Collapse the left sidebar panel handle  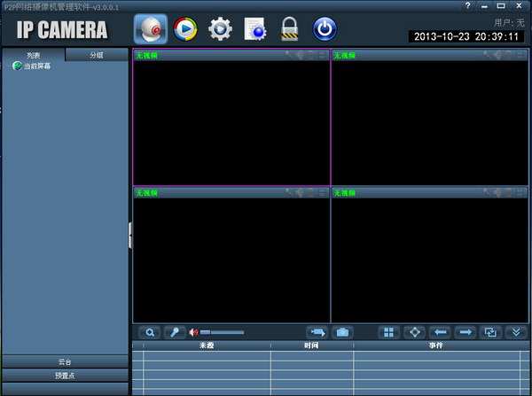(x=129, y=235)
